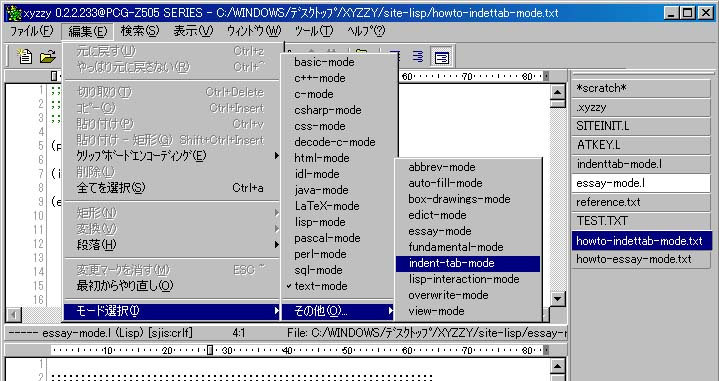Select java-mode
The image size is (719, 381).
(338, 190)
